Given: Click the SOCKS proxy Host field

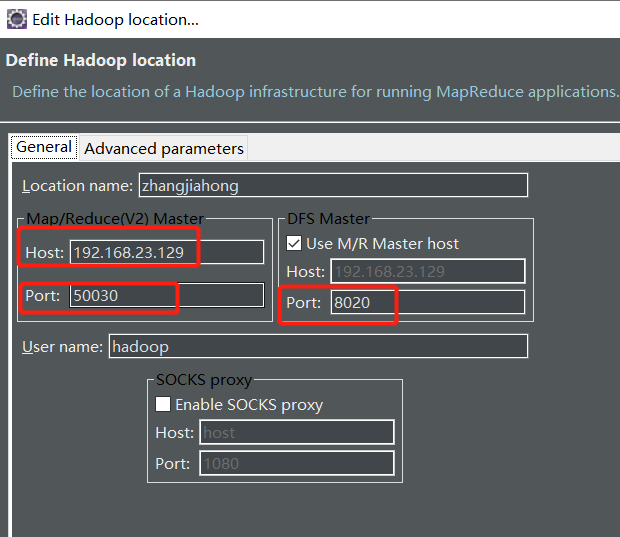Looking at the screenshot, I should [x=297, y=432].
